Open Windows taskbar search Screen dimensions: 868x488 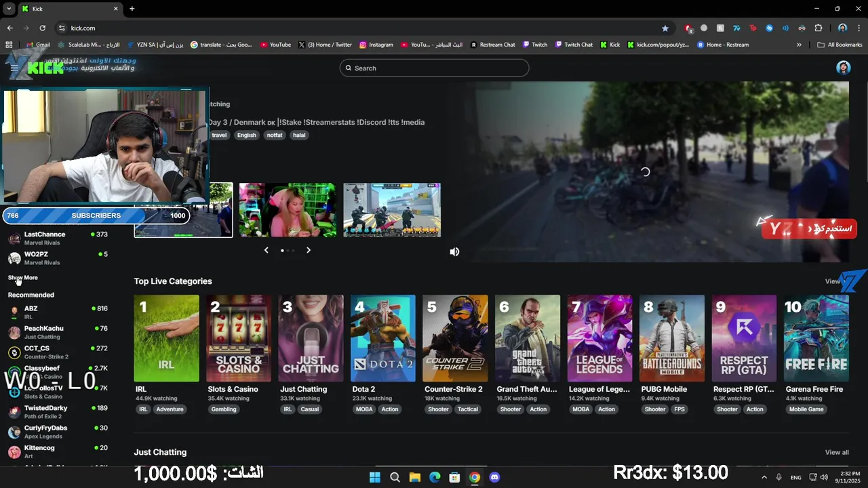(395, 477)
